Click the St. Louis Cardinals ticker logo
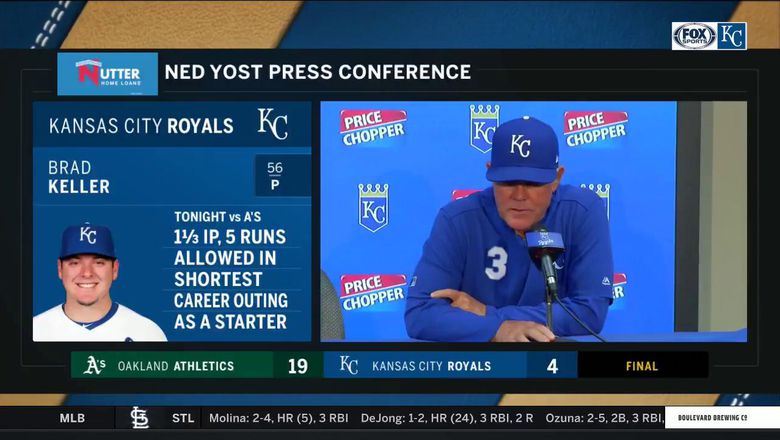This screenshot has width=780, height=440. [139, 418]
